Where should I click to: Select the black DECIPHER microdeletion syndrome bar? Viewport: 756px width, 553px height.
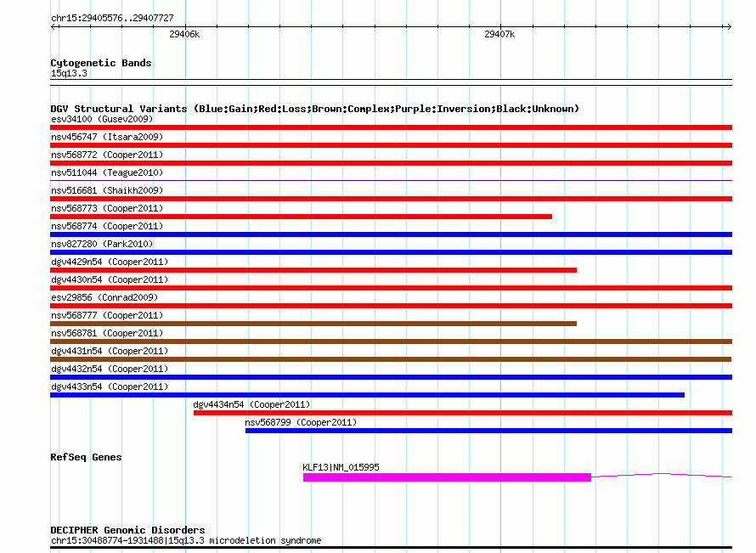pos(391,547)
